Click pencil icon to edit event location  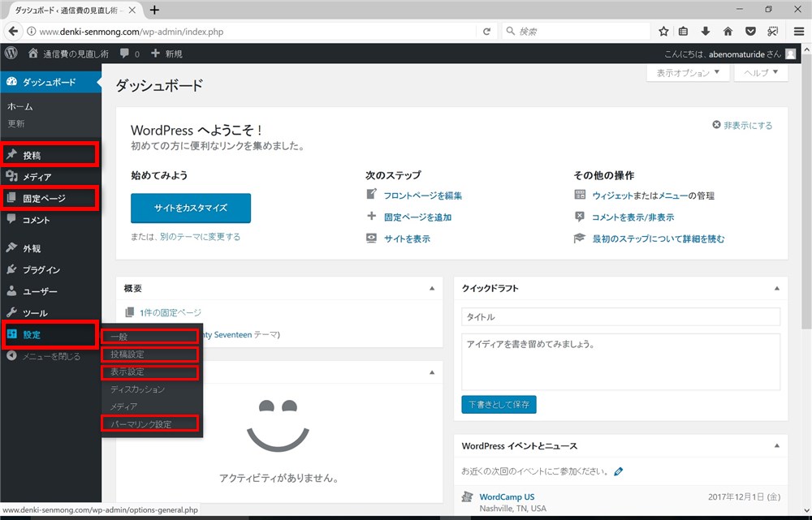[x=619, y=471]
